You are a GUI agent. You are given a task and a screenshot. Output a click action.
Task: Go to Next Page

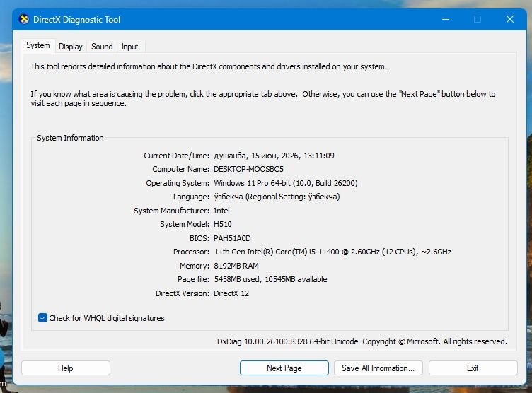pyautogui.click(x=284, y=368)
